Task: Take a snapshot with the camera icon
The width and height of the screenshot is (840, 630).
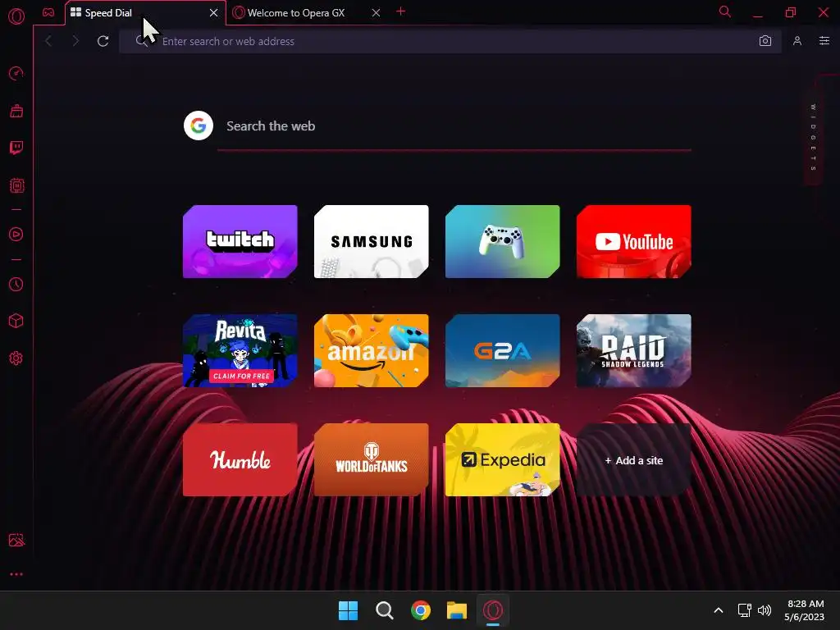Action: (765, 41)
